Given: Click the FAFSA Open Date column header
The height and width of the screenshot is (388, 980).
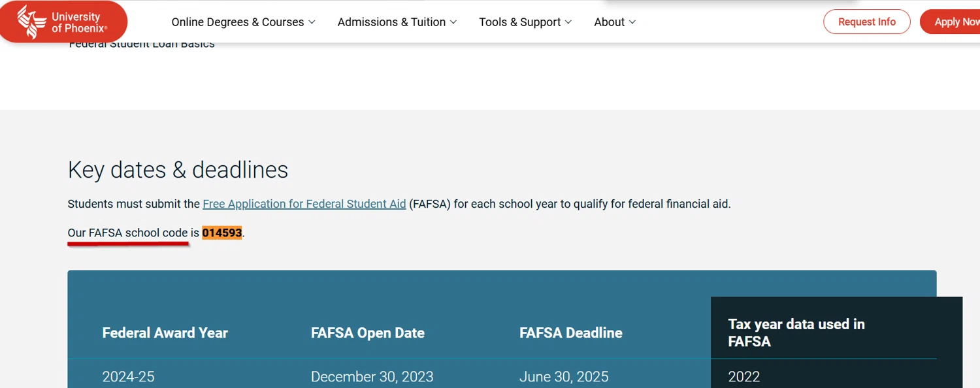Looking at the screenshot, I should pyautogui.click(x=368, y=333).
